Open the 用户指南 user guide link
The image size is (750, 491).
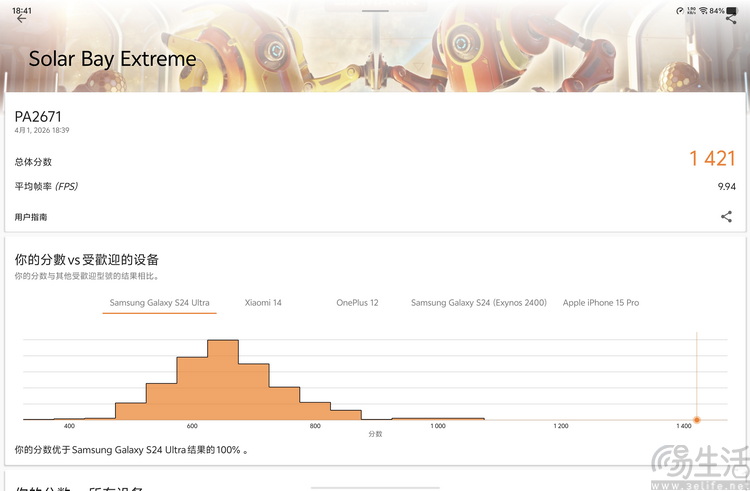point(31,217)
